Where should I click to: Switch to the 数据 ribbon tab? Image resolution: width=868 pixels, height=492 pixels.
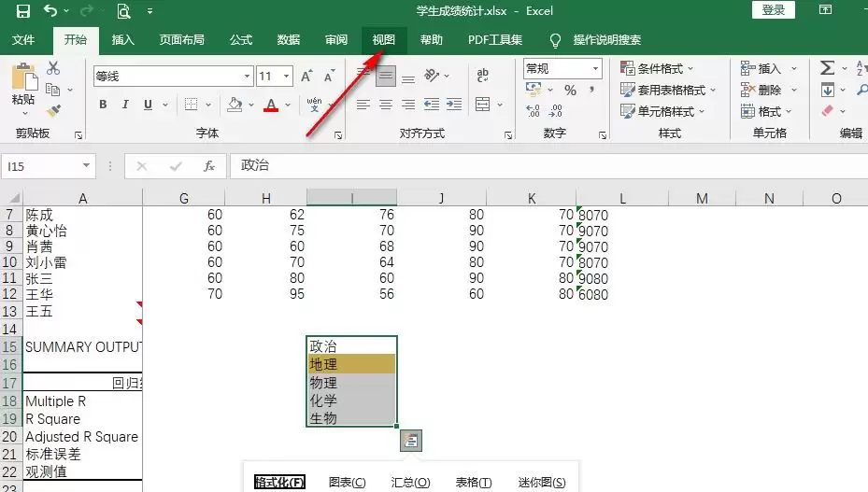(289, 40)
